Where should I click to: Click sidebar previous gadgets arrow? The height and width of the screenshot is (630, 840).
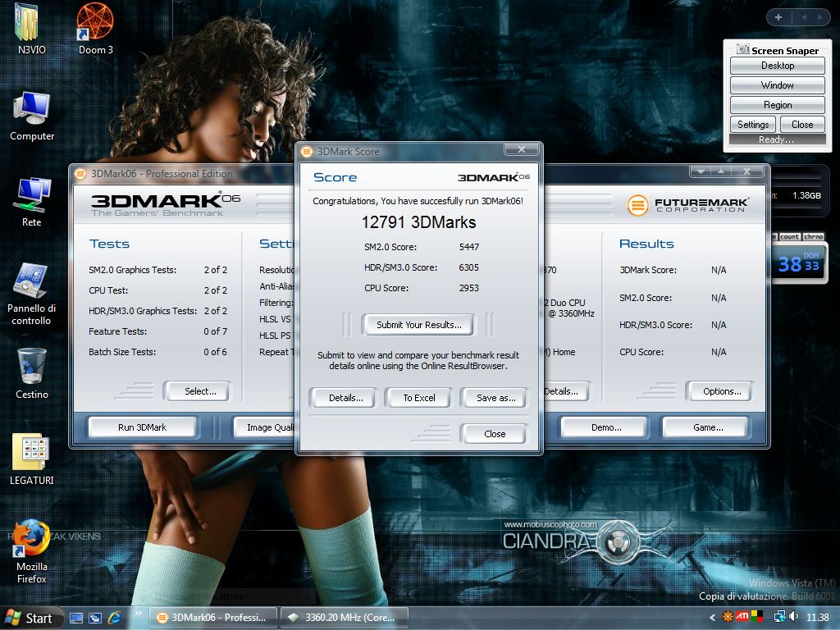804,17
